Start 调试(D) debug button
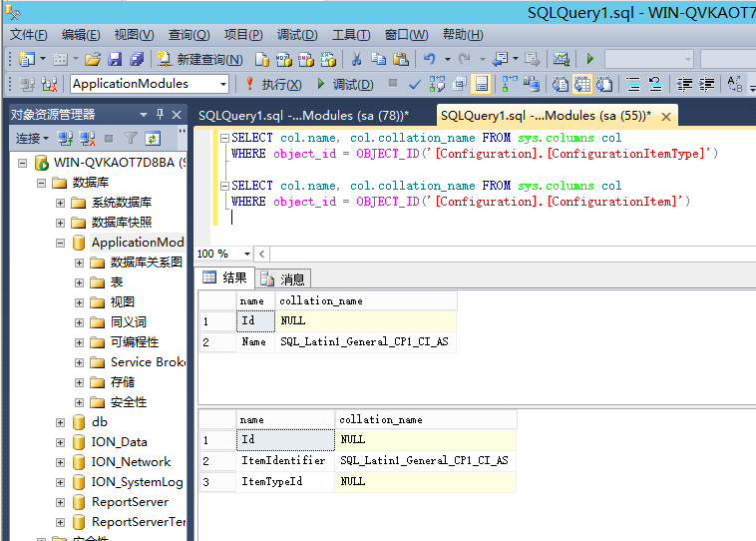 pyautogui.click(x=345, y=85)
